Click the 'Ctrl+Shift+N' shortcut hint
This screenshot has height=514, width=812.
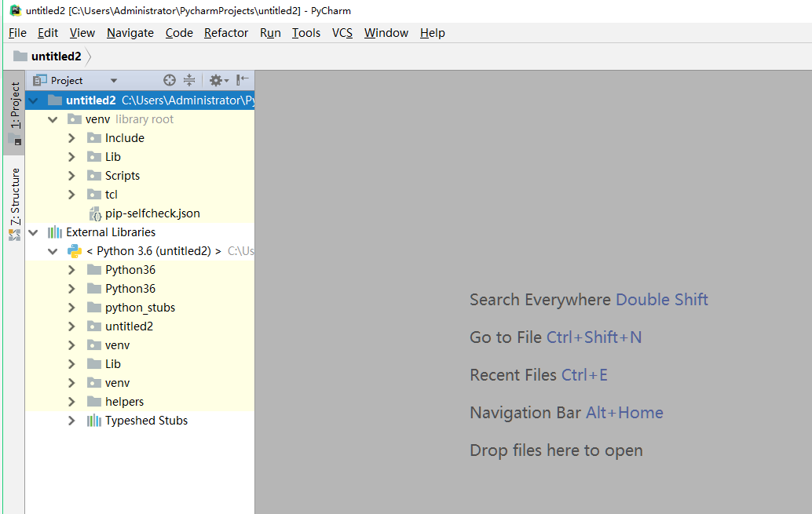pyautogui.click(x=594, y=337)
